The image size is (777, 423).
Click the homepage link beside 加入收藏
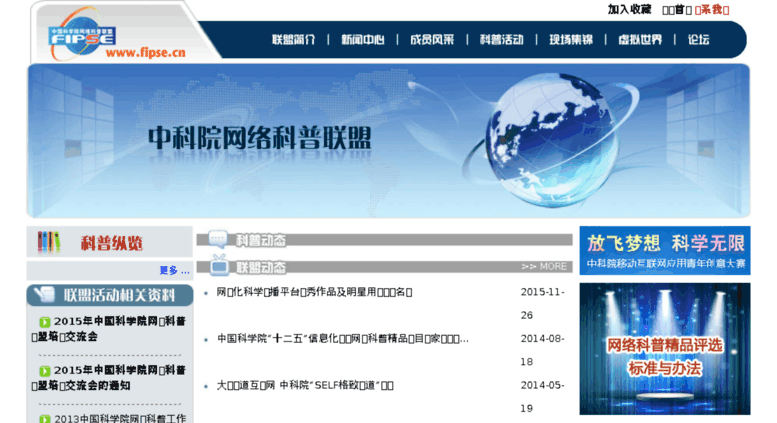[x=677, y=10]
